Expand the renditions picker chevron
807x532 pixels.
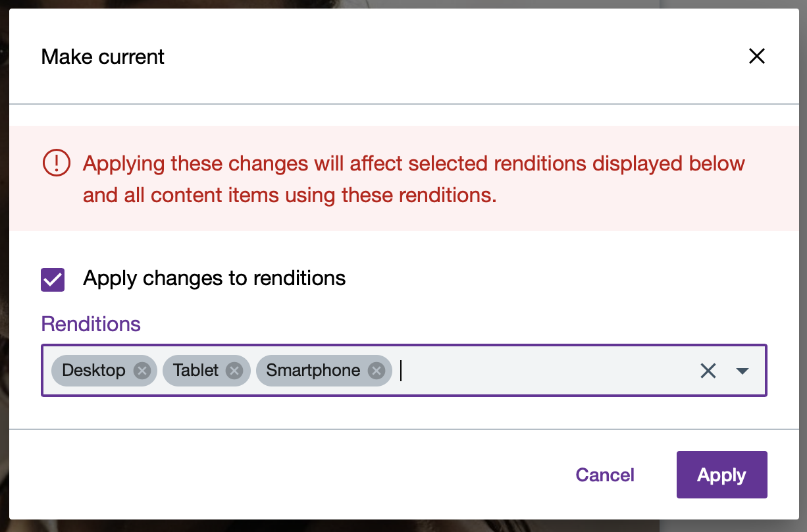tap(742, 371)
